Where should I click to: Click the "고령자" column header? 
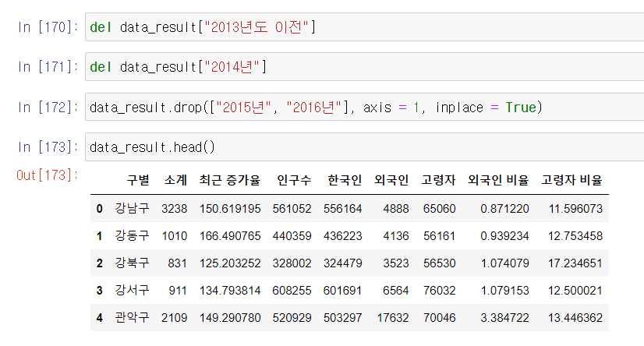click(x=438, y=180)
